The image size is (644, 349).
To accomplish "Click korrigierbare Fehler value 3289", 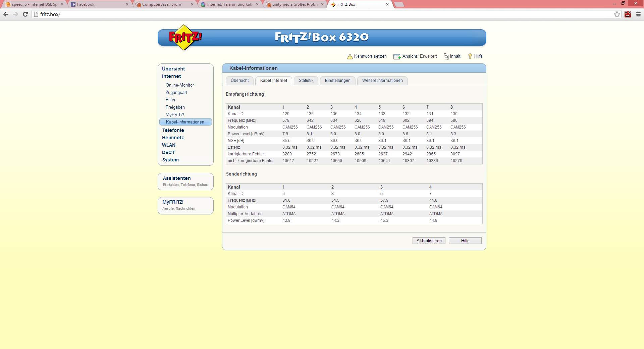I will tap(287, 154).
